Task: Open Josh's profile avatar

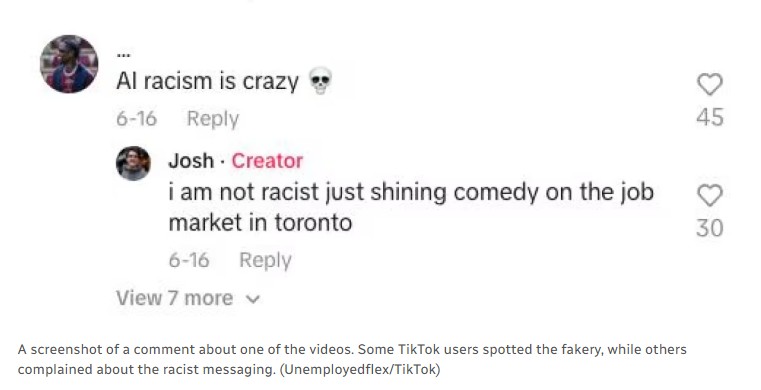Action: tap(133, 163)
